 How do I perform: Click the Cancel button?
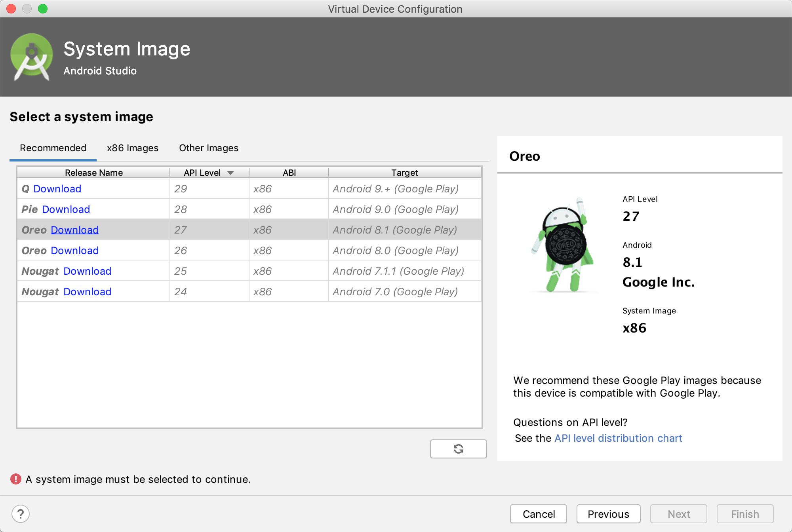point(539,514)
